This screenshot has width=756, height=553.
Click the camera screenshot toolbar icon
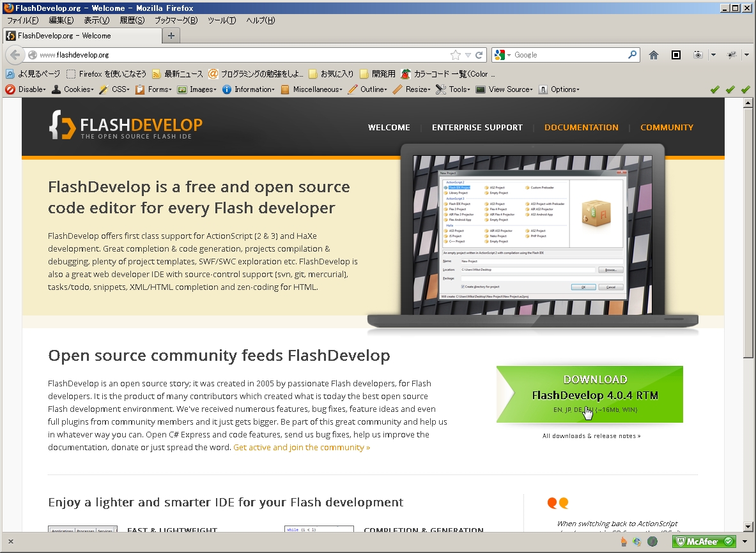click(698, 55)
